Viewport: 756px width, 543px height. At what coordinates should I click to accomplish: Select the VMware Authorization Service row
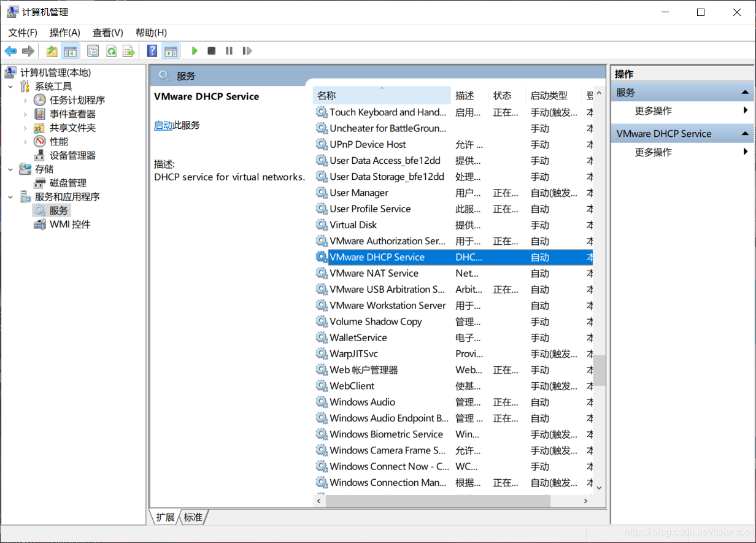point(453,241)
